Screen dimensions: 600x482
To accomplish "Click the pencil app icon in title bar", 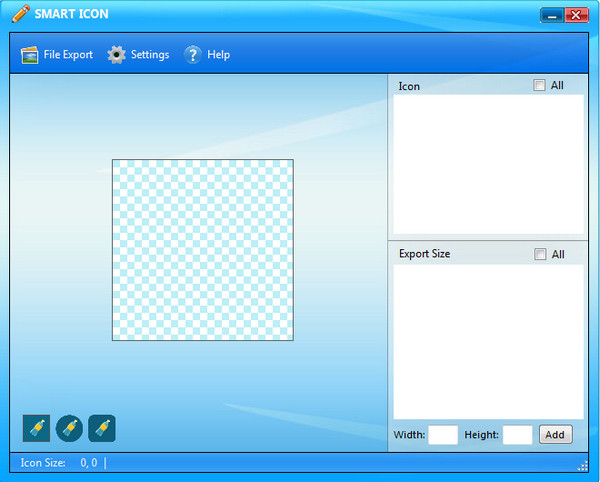I will point(20,14).
